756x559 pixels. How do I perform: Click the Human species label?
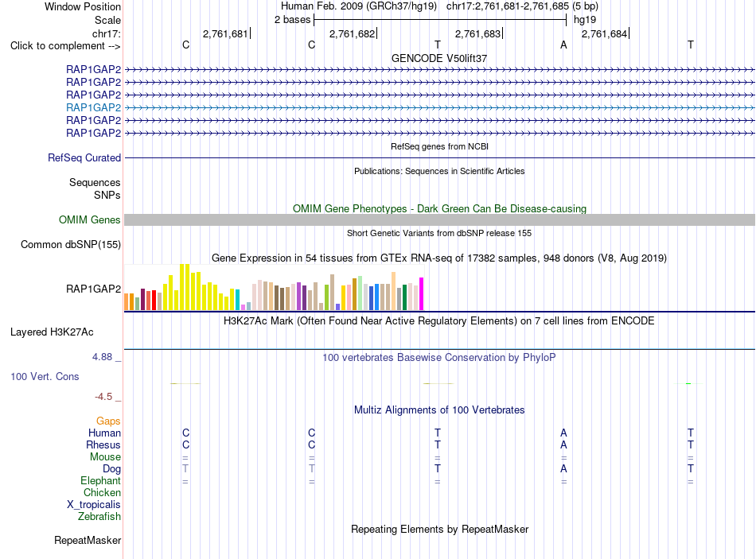(104, 433)
